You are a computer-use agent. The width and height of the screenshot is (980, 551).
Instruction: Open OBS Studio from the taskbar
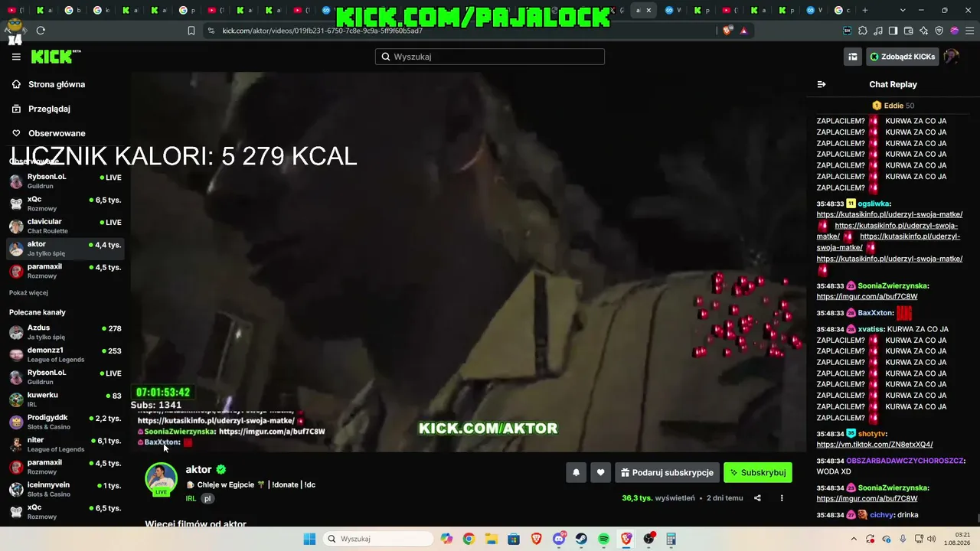649,539
